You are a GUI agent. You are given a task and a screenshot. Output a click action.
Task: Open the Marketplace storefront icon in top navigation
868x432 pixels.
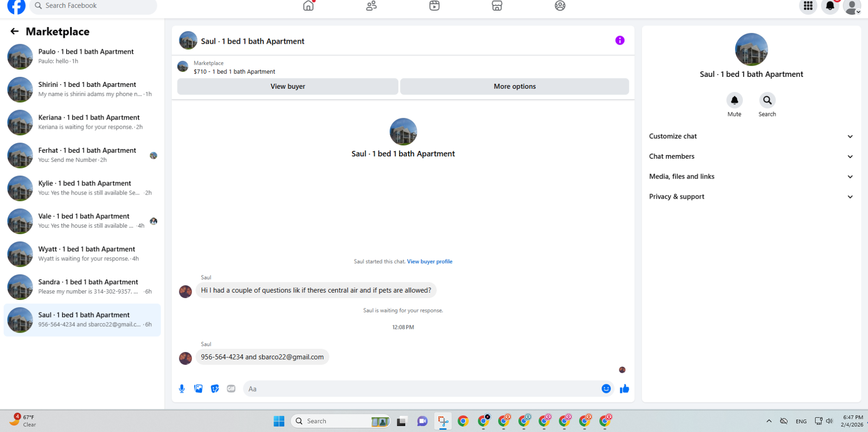point(497,6)
